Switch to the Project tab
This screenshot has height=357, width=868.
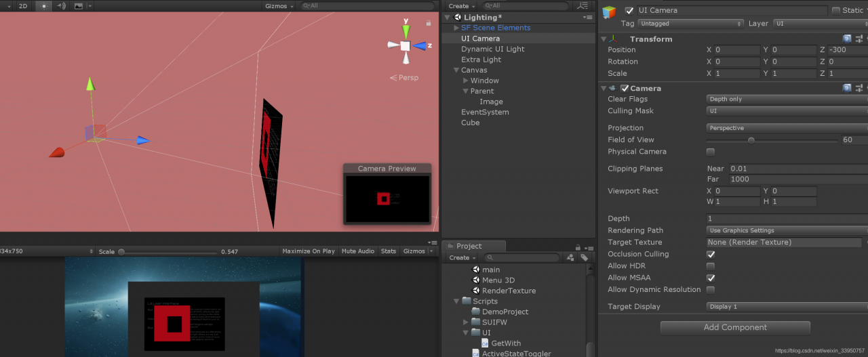pos(469,246)
